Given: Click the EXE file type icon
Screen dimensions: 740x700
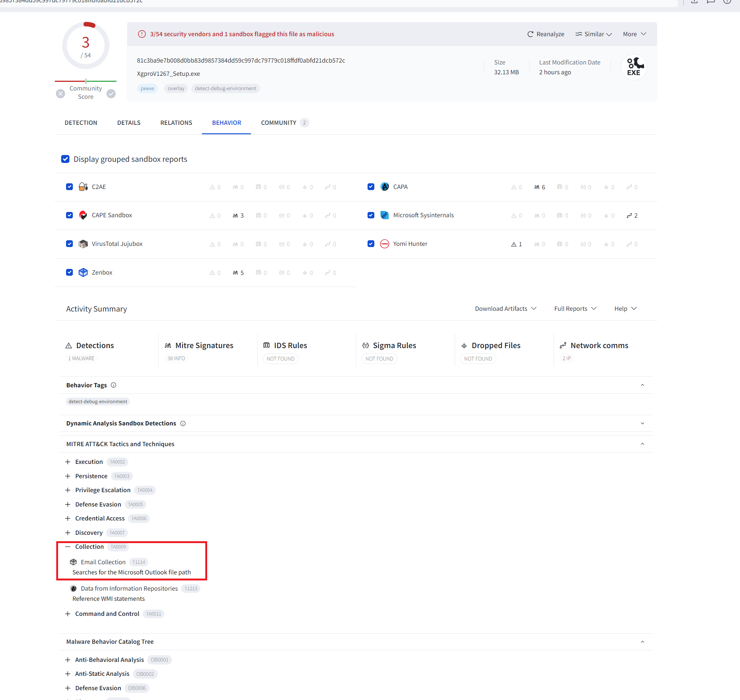Looking at the screenshot, I should coord(634,67).
